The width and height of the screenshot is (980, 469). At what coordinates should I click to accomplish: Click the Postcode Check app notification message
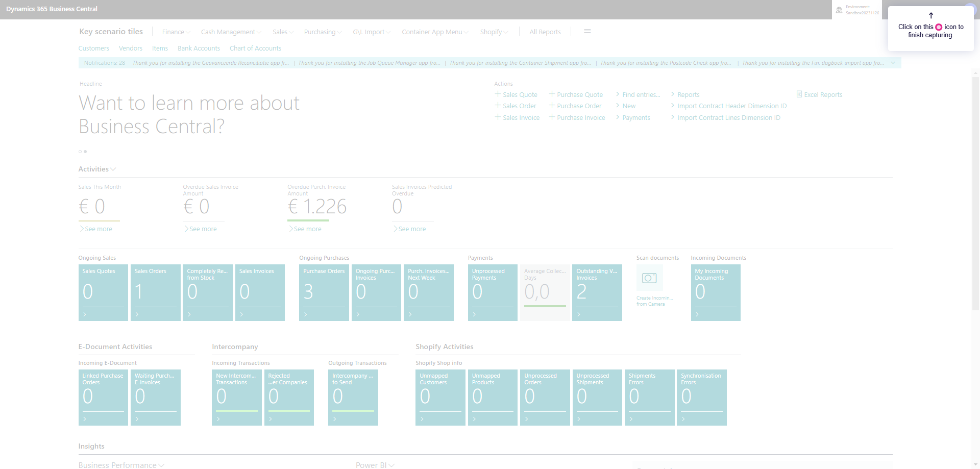click(666, 63)
